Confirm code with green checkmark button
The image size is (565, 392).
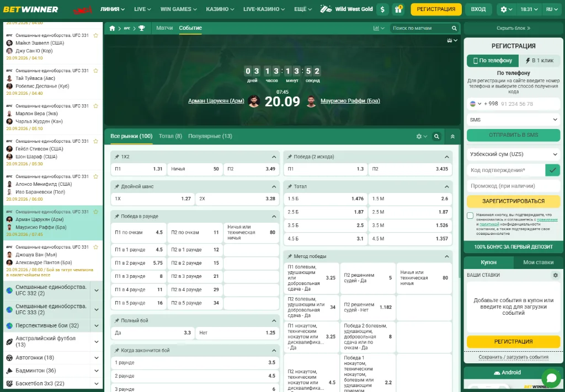pos(553,170)
